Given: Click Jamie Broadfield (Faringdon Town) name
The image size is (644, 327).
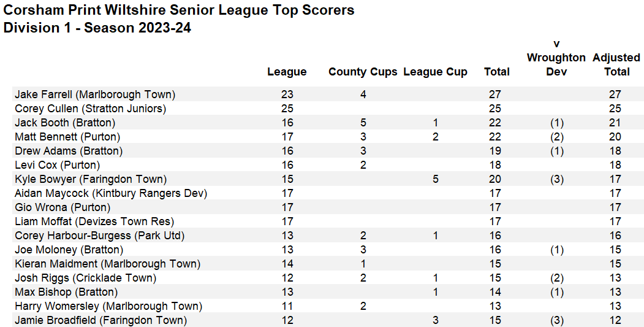Looking at the screenshot, I should tap(100, 320).
